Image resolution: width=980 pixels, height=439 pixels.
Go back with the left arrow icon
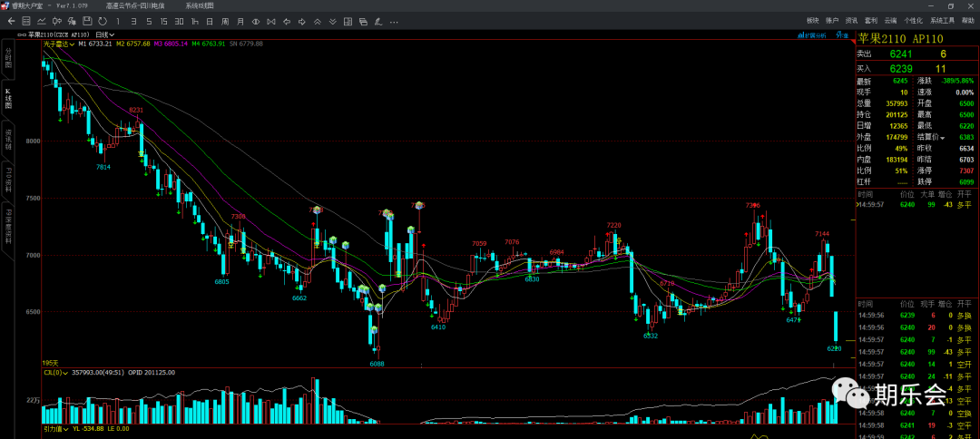point(11,21)
